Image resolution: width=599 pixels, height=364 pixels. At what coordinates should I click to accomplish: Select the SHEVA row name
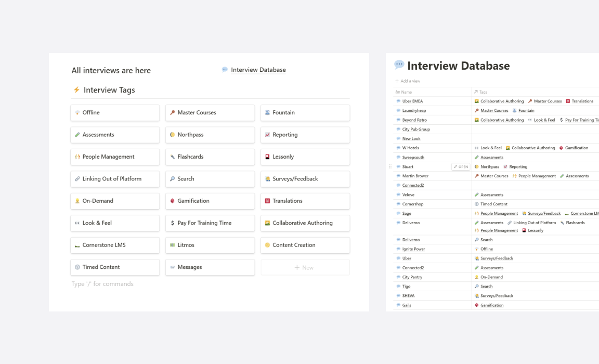click(408, 296)
